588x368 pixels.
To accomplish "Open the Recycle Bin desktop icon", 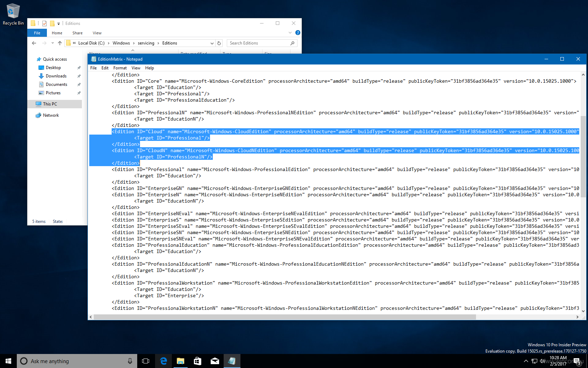I will 13,14.
